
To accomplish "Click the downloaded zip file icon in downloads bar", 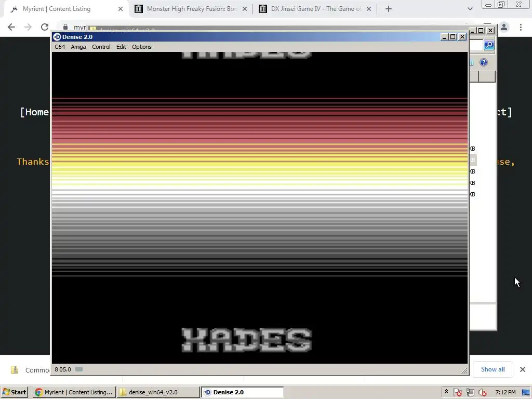I will pyautogui.click(x=15, y=369).
